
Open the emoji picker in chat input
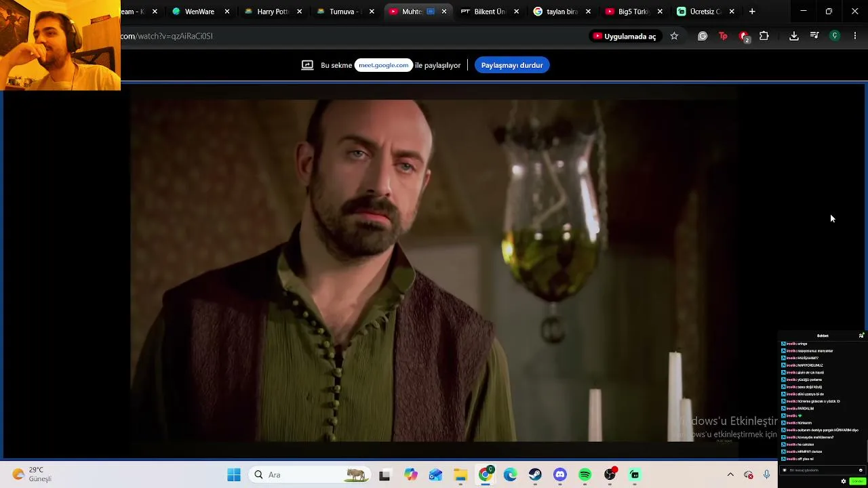(x=861, y=470)
